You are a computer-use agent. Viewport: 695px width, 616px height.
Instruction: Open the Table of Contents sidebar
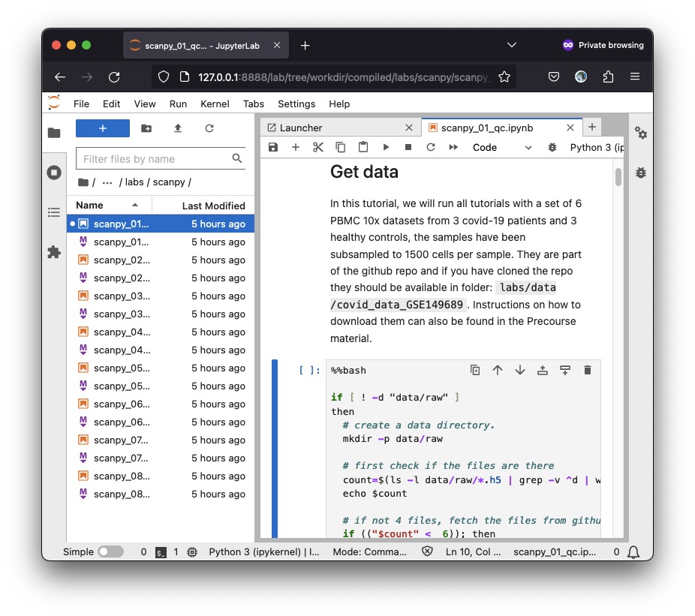point(54,212)
